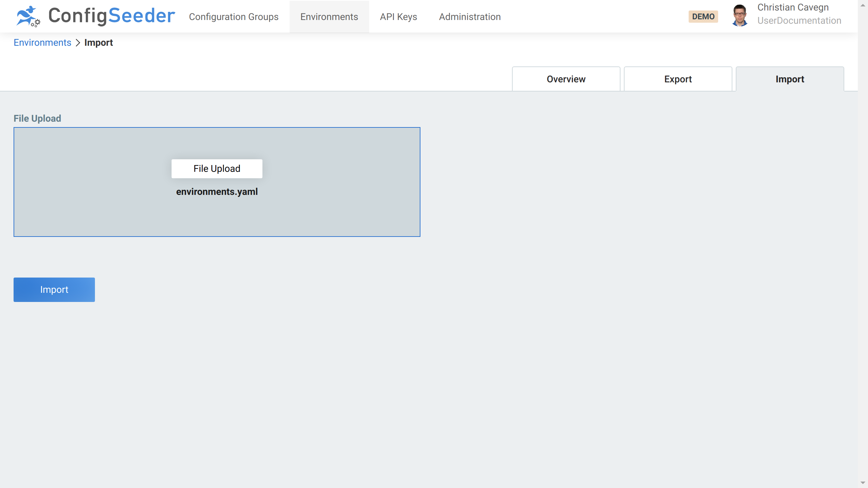
Task: Click the UserDocumentation label
Action: 799,21
